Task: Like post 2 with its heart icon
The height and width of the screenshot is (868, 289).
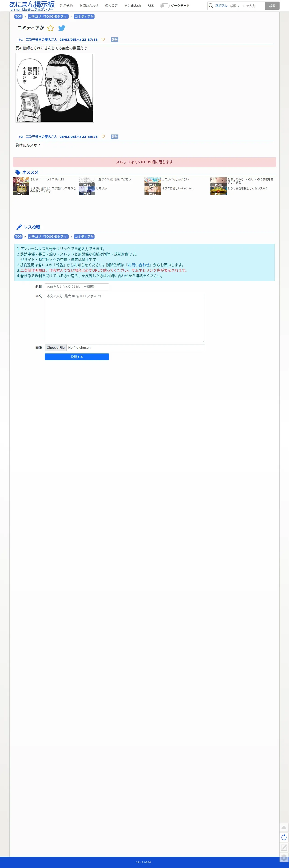Action: coord(103,137)
